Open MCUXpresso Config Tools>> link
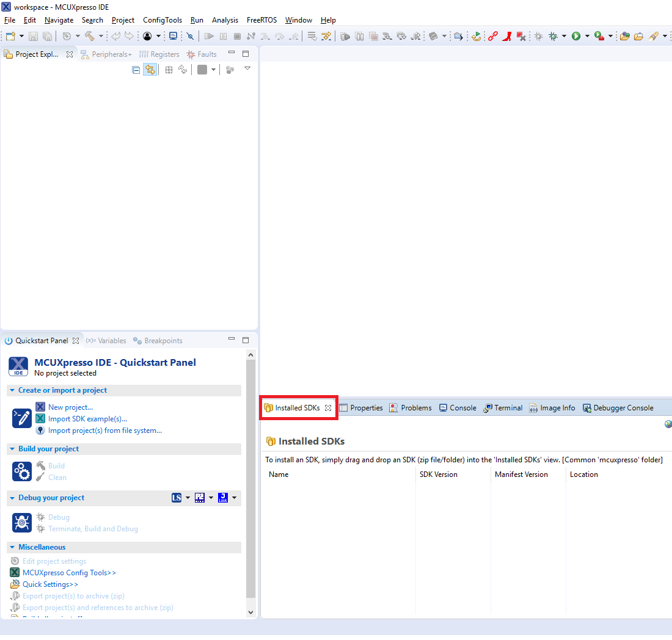 coord(69,573)
